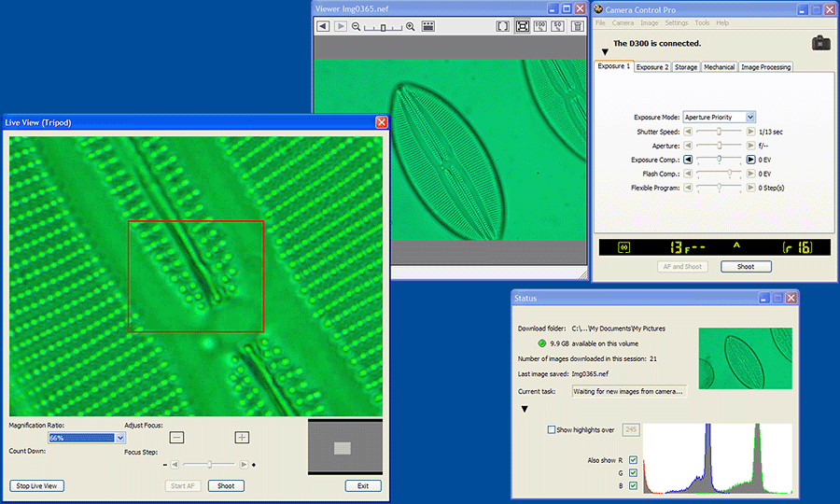Go to next image in Viewer
This screenshot has width=840, height=504.
click(x=340, y=26)
